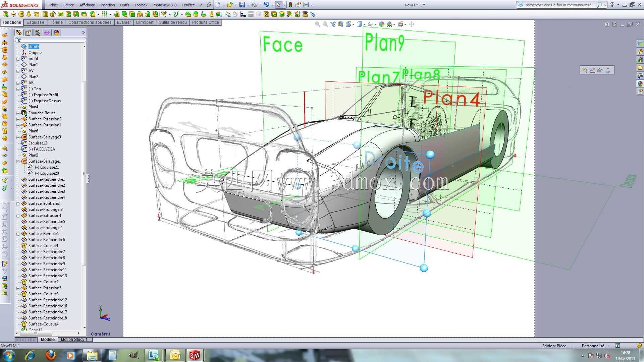644x362 pixels.
Task: Open the Display Style dropdown arrow
Action: pyautogui.click(x=365, y=24)
